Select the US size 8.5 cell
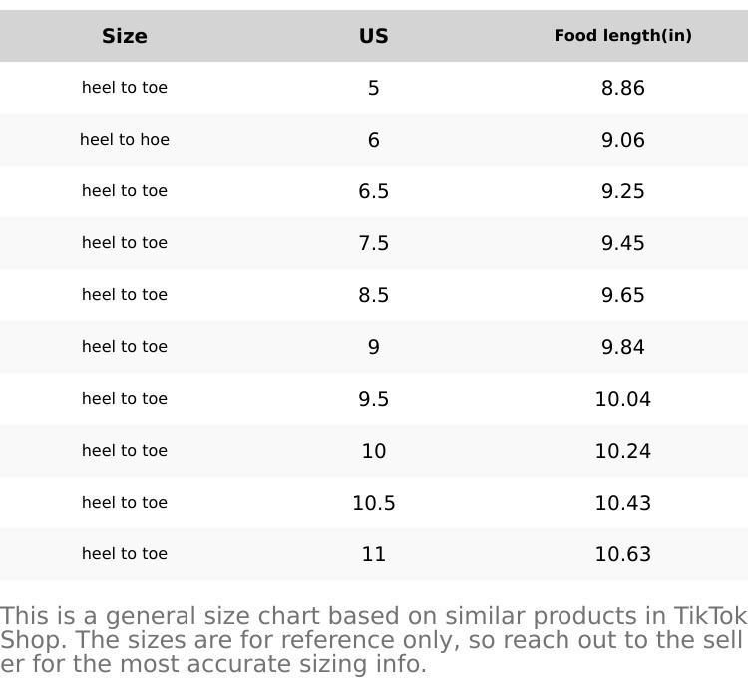Viewport: 748px width, 700px height. click(x=374, y=295)
